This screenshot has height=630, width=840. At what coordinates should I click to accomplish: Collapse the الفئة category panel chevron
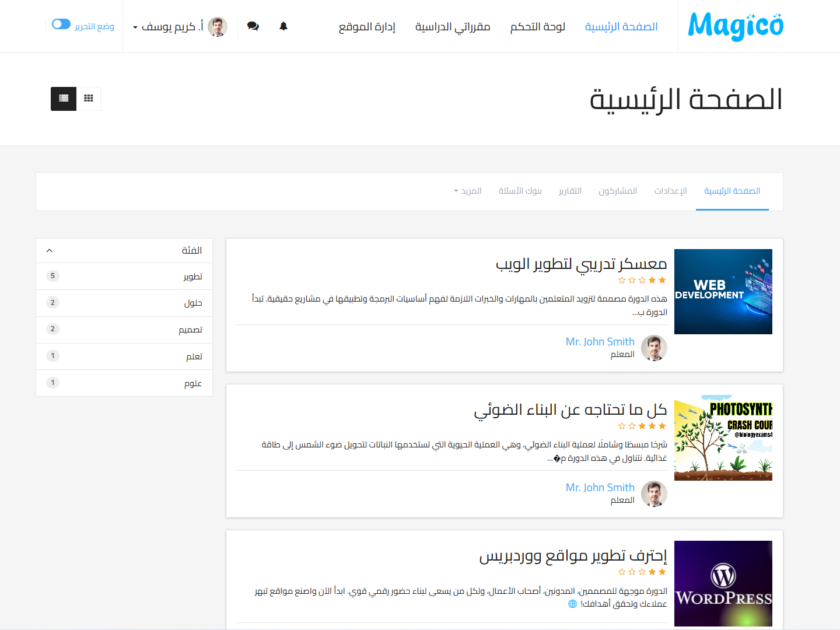click(x=50, y=251)
